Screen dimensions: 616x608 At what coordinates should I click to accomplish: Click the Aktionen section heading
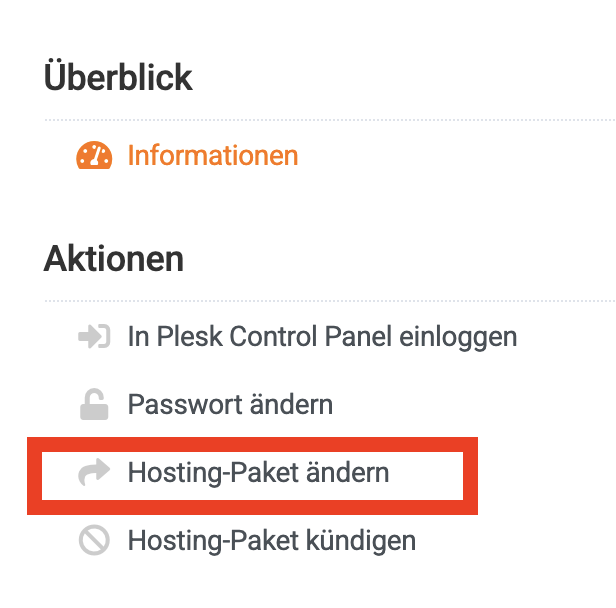[113, 259]
